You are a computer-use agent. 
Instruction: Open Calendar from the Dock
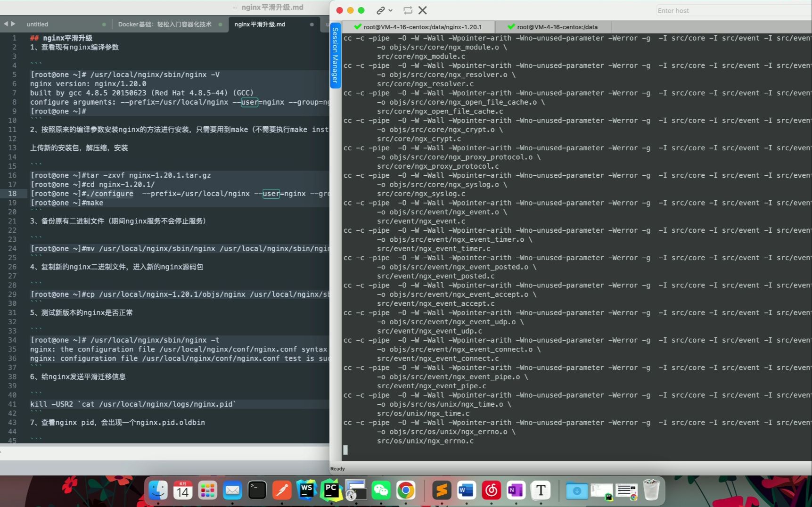click(182, 491)
